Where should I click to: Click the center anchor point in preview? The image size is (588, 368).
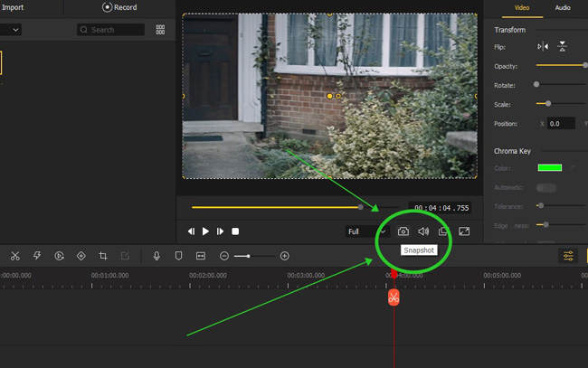pos(329,96)
